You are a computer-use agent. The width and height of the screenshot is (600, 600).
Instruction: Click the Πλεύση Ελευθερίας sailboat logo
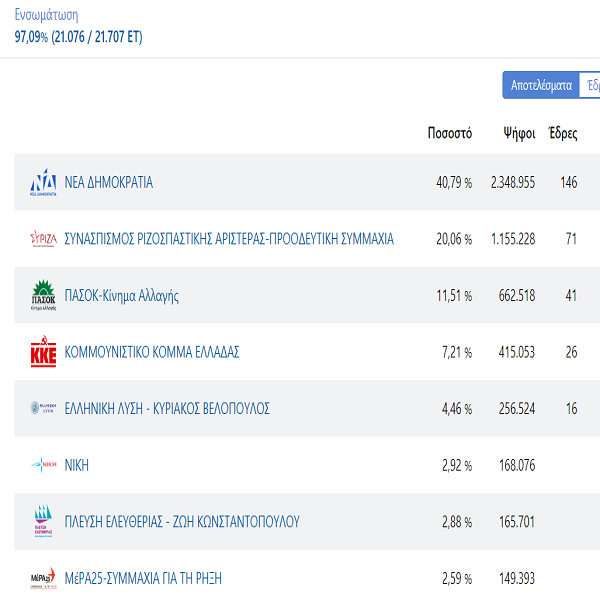click(43, 521)
